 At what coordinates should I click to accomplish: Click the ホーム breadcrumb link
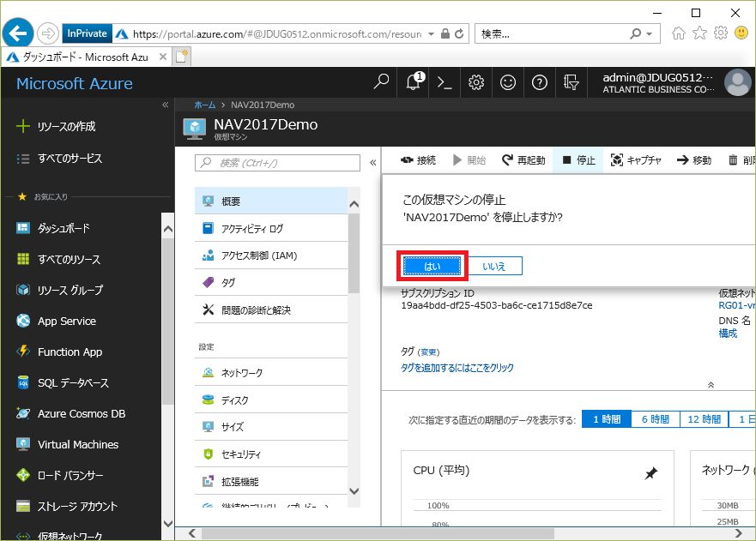pyautogui.click(x=205, y=105)
